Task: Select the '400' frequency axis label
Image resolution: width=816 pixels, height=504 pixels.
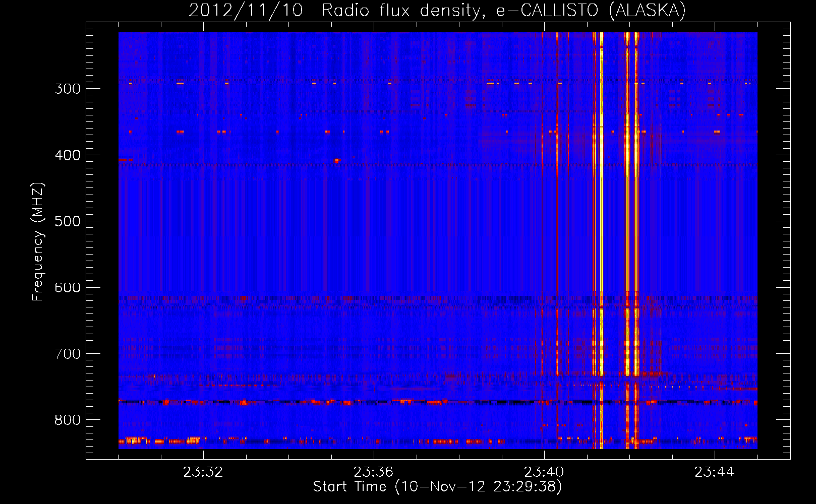Action: coord(68,155)
